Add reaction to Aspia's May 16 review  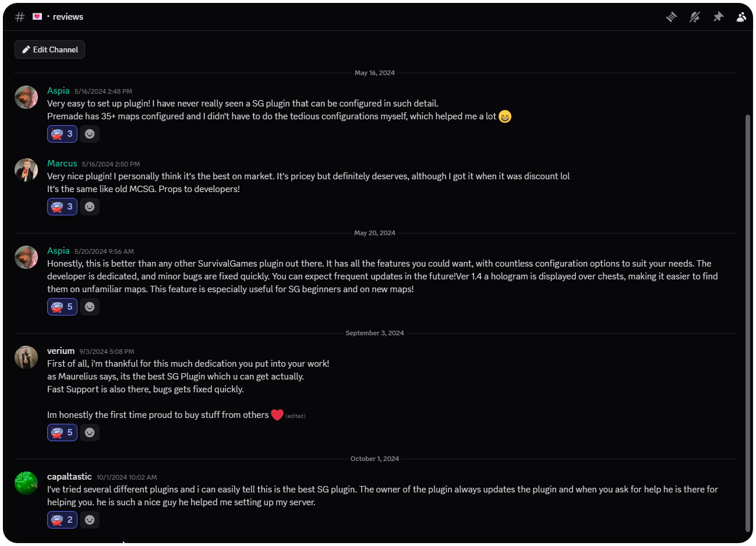[90, 134]
